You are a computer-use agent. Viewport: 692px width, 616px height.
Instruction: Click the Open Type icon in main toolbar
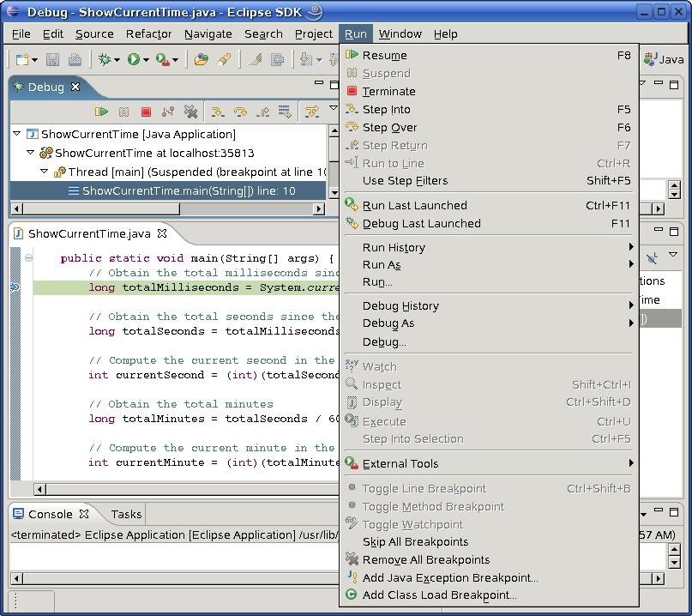click(x=202, y=59)
